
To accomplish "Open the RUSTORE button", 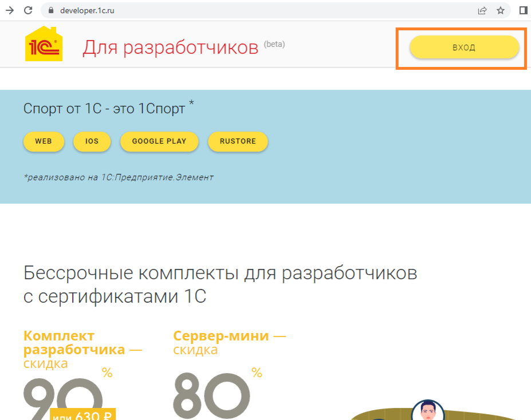I will point(238,141).
